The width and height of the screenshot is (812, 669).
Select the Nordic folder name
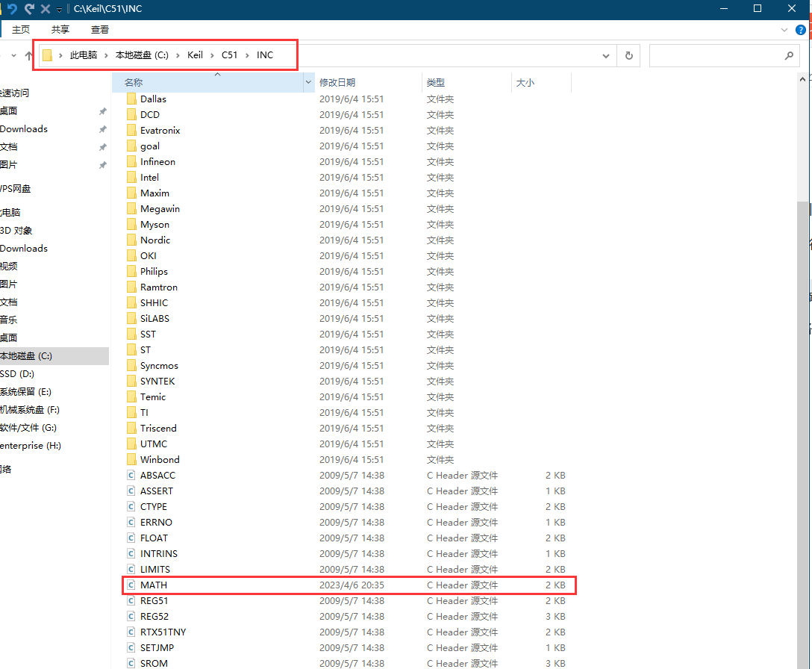point(155,240)
